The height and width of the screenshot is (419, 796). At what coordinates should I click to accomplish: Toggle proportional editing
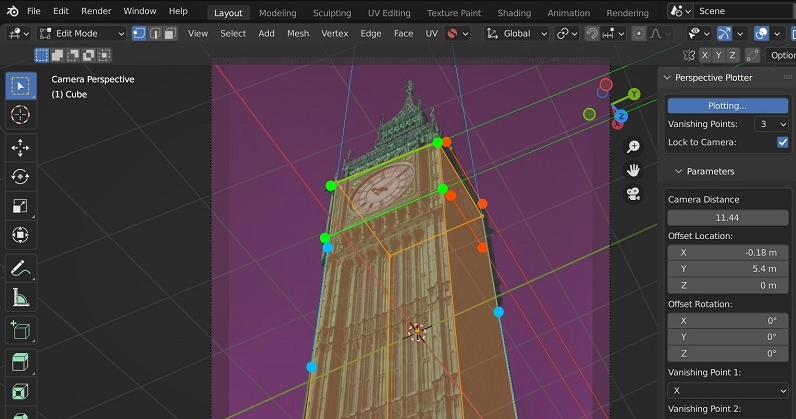click(639, 34)
